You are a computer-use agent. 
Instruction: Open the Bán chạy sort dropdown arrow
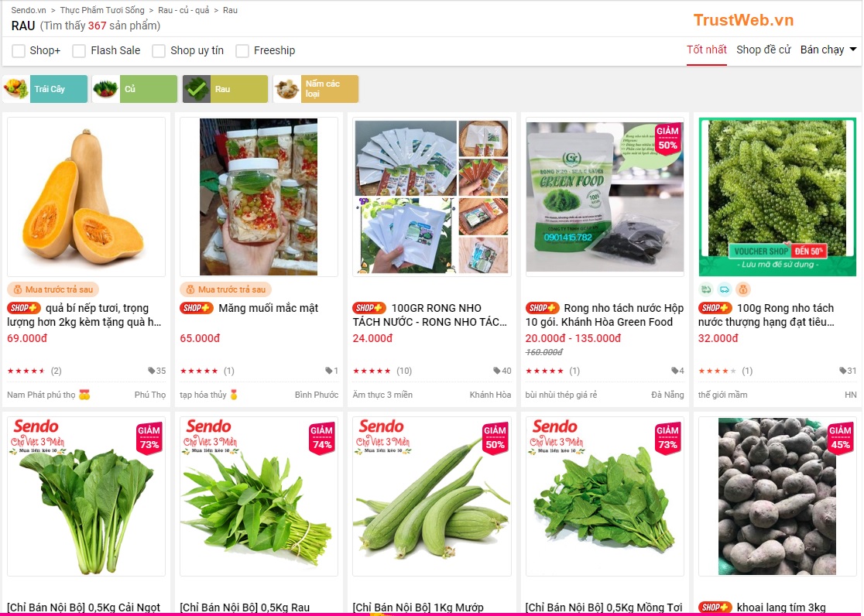tap(853, 50)
